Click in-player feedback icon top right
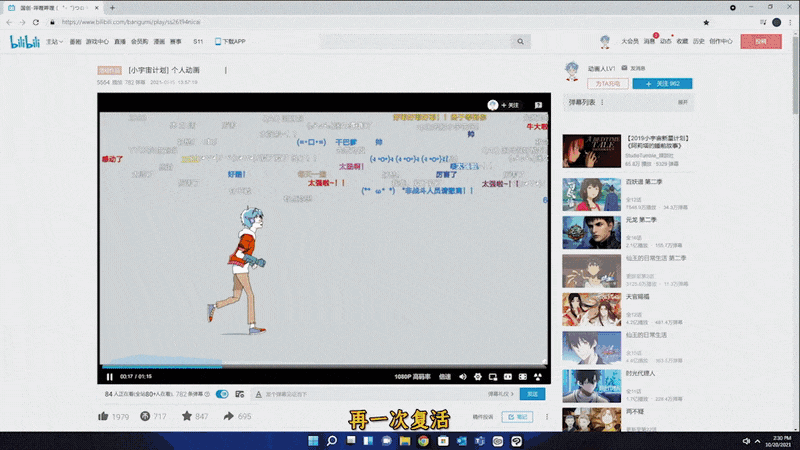800x450 pixels. [538, 105]
